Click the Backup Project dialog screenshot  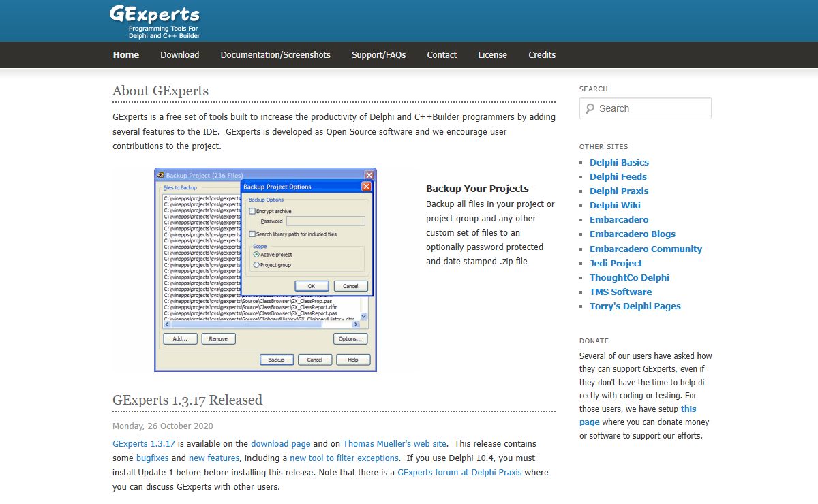[x=265, y=270]
